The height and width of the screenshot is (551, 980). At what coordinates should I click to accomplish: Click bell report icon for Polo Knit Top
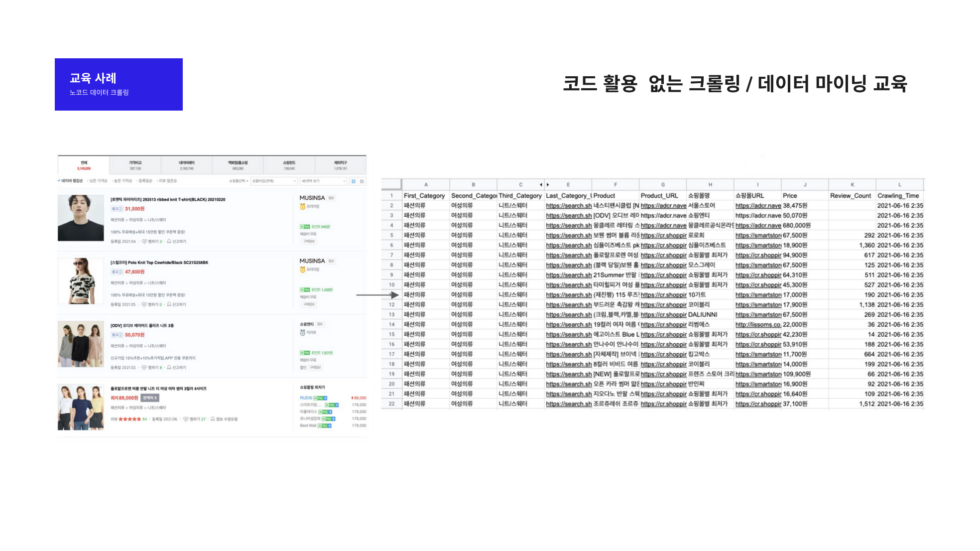[x=169, y=304]
